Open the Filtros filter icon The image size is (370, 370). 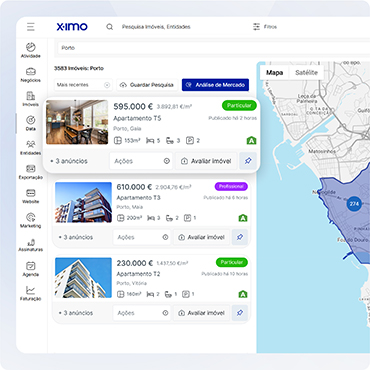tap(256, 27)
